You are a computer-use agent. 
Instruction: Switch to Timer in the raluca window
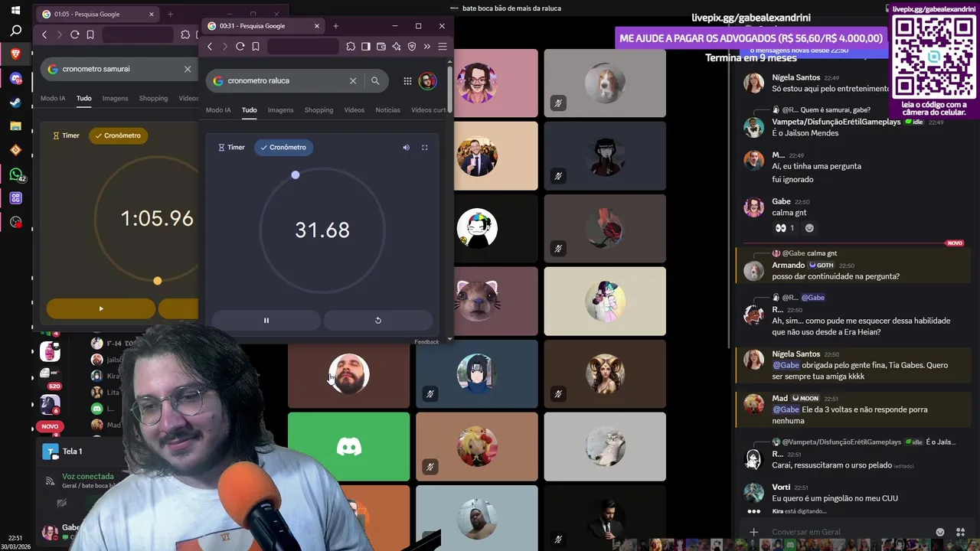231,148
